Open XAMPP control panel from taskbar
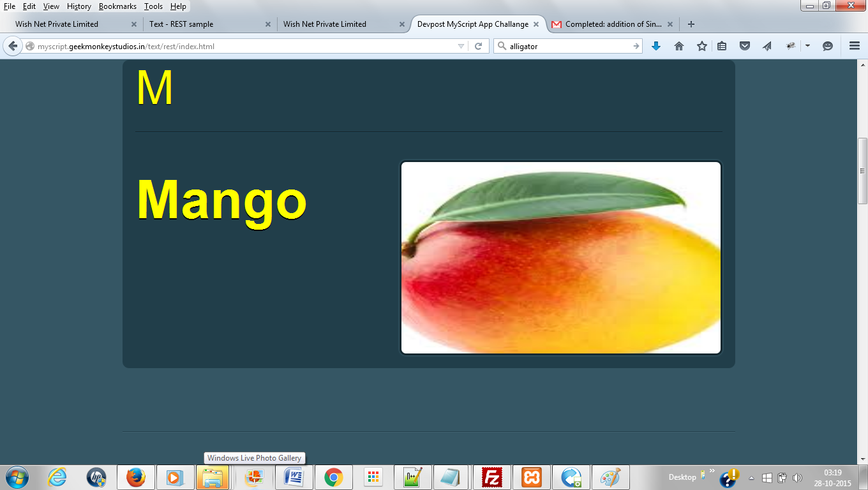The height and width of the screenshot is (490, 868). point(531,477)
